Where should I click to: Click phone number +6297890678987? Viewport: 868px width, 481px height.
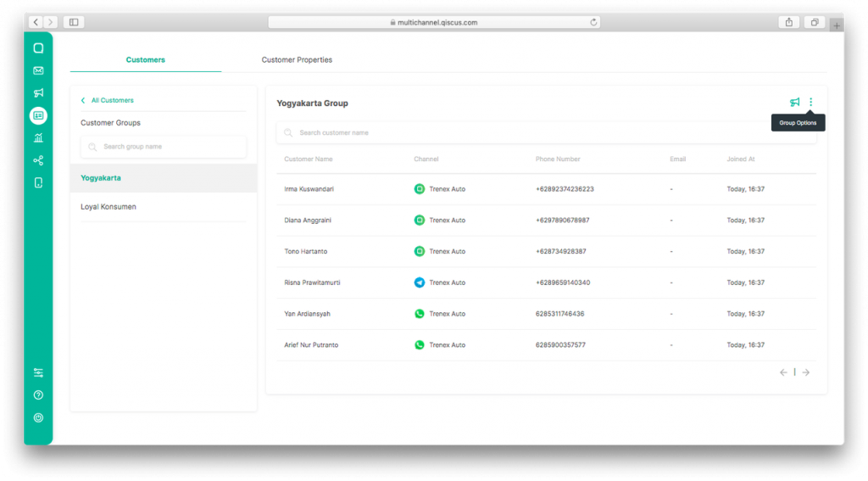click(563, 220)
